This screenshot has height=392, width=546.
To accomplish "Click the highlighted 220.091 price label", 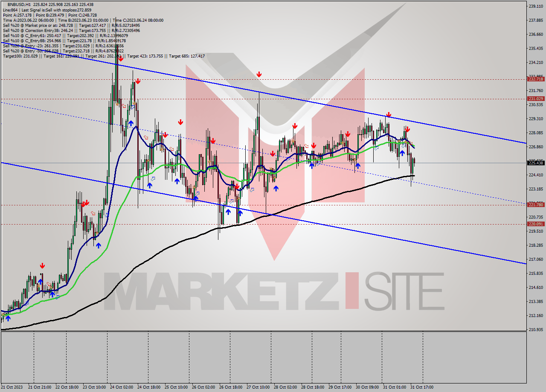I will (536, 224).
